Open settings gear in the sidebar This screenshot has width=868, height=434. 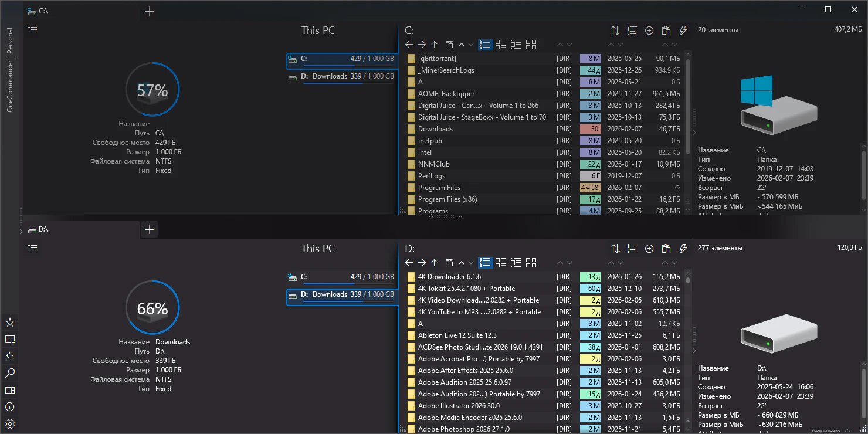(x=9, y=424)
